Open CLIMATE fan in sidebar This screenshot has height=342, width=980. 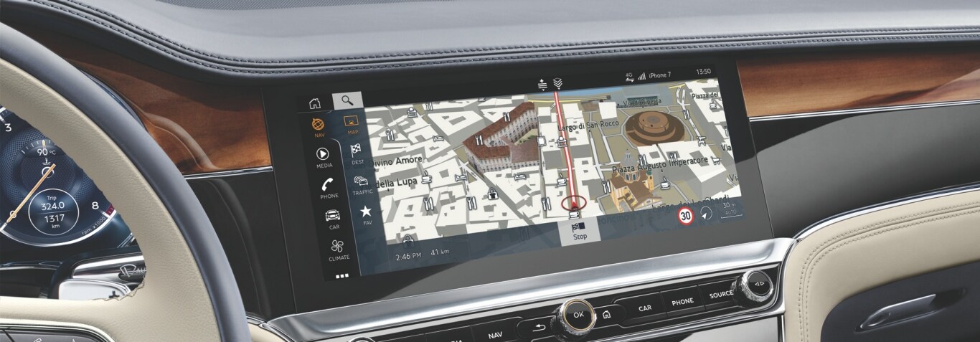[339, 249]
